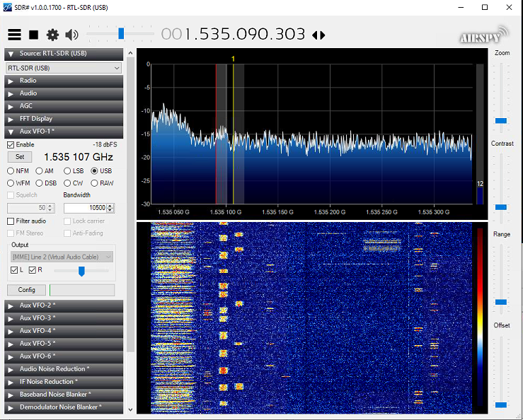The image size is (523, 420).
Task: Enable the Filter audio checkbox
Action: 11,221
